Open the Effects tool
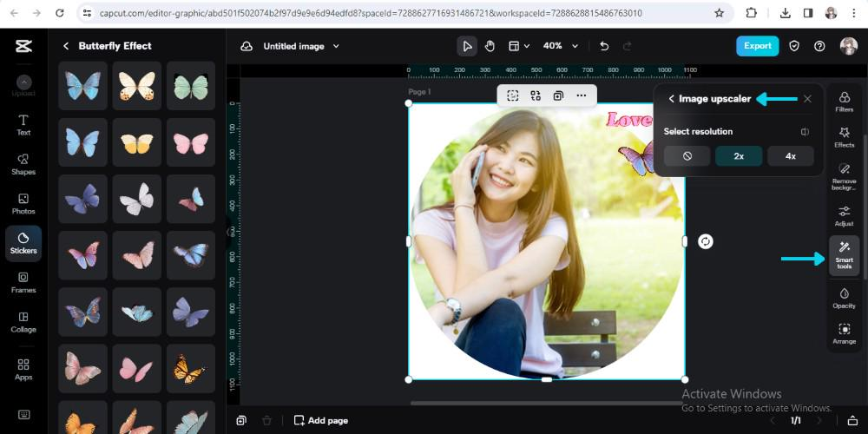 pyautogui.click(x=845, y=137)
